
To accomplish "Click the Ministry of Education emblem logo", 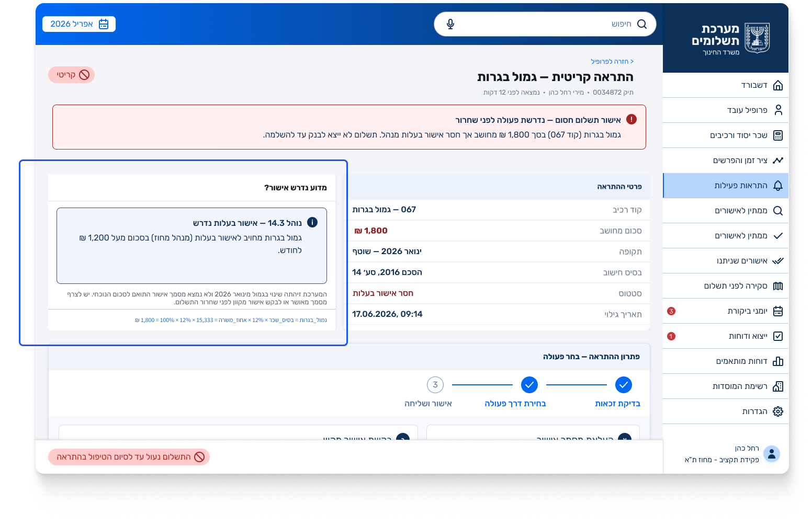I will pos(757,38).
